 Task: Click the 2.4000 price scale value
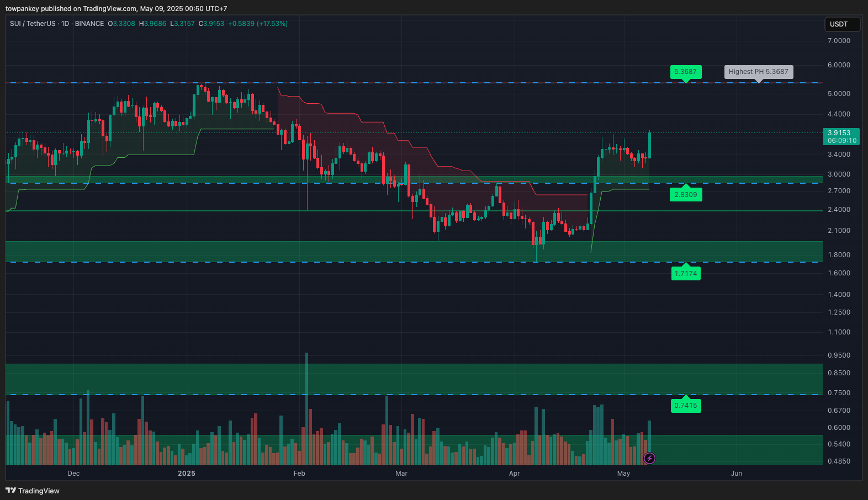point(839,210)
